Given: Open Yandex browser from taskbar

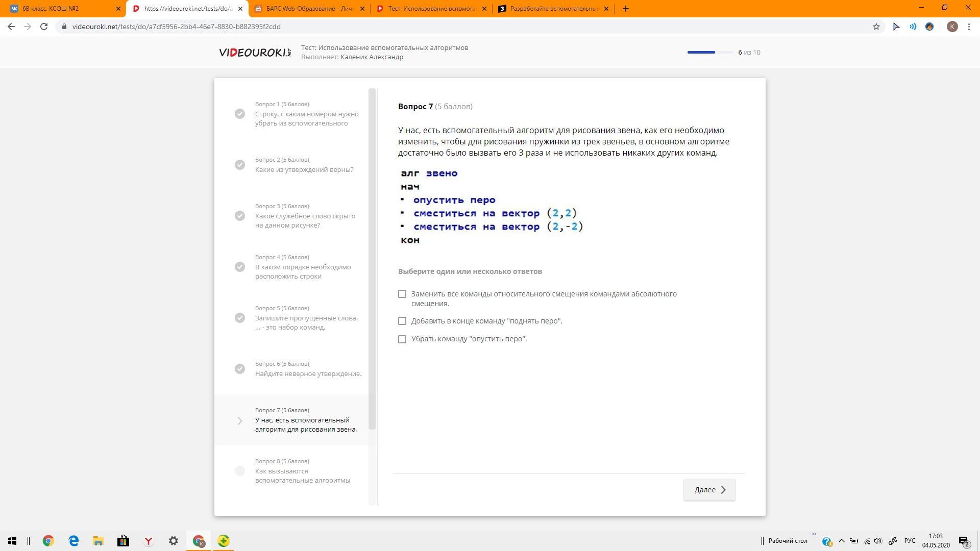Looking at the screenshot, I should point(148,541).
